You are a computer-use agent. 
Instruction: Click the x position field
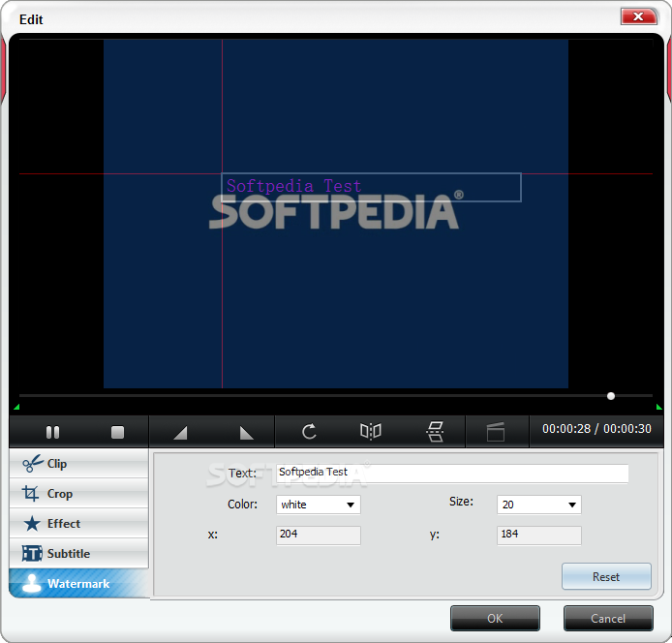(x=319, y=536)
